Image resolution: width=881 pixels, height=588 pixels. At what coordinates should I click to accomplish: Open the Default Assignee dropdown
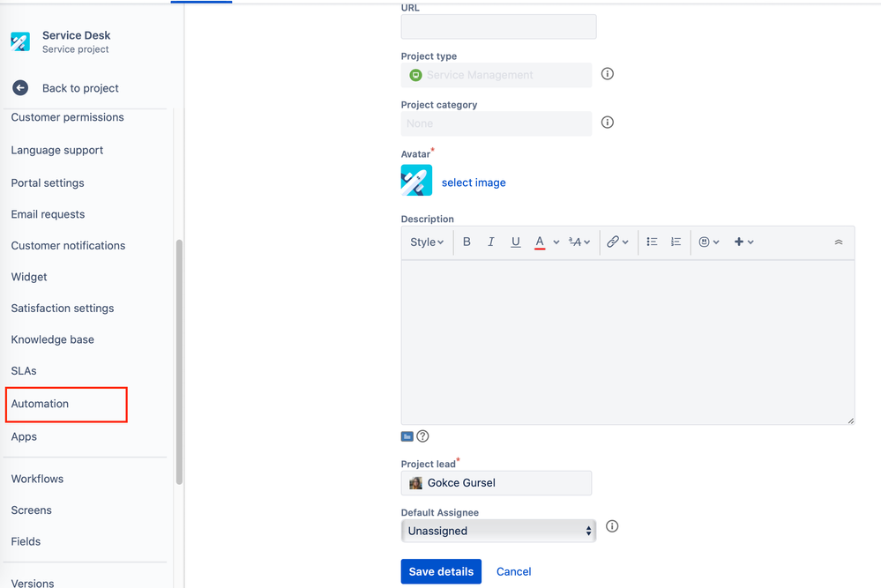click(498, 531)
